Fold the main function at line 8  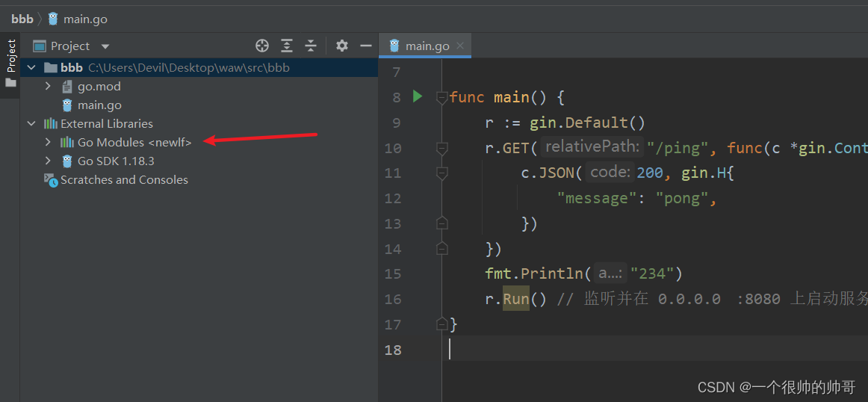[x=441, y=97]
